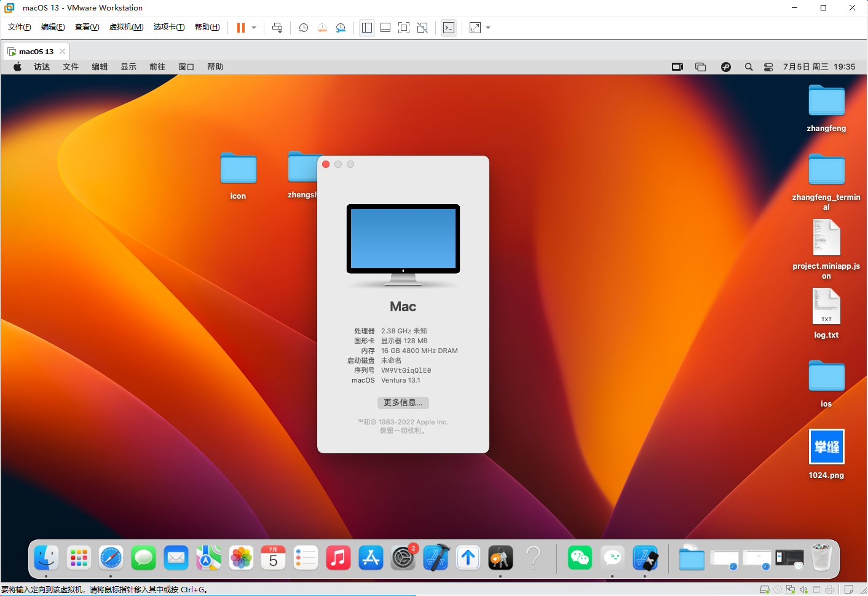Open Reminders from the Dock
The image size is (868, 596).
click(306, 558)
